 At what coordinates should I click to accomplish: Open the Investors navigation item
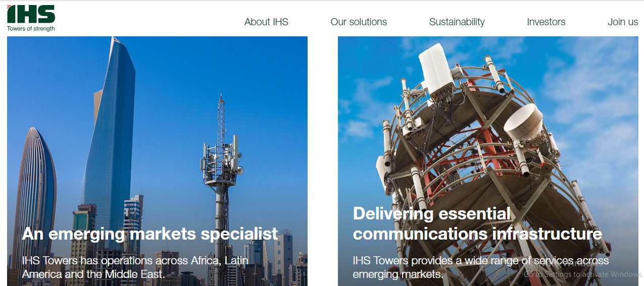point(546,22)
